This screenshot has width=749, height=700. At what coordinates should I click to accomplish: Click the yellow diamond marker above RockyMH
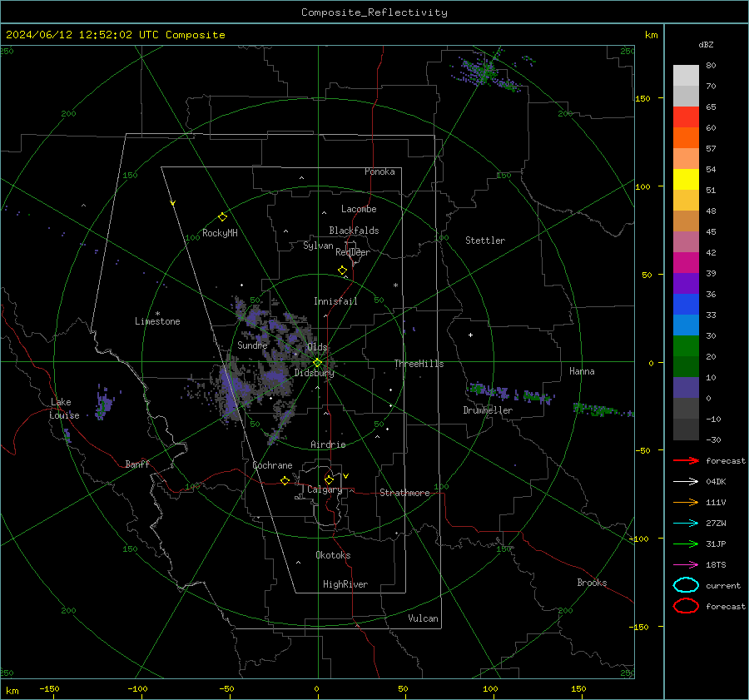click(x=222, y=217)
